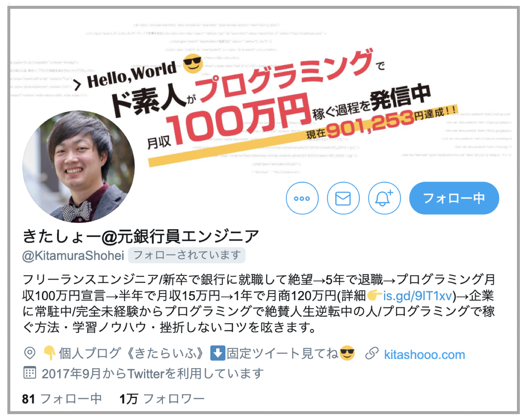Turn on notifications with the bell icon
The height and width of the screenshot is (420, 525).
pyautogui.click(x=384, y=198)
